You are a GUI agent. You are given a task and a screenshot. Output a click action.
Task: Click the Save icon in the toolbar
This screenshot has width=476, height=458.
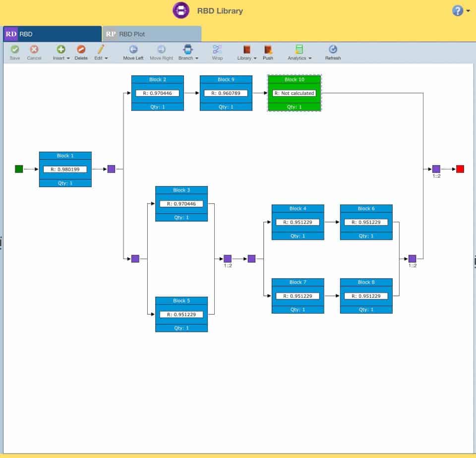pos(15,50)
